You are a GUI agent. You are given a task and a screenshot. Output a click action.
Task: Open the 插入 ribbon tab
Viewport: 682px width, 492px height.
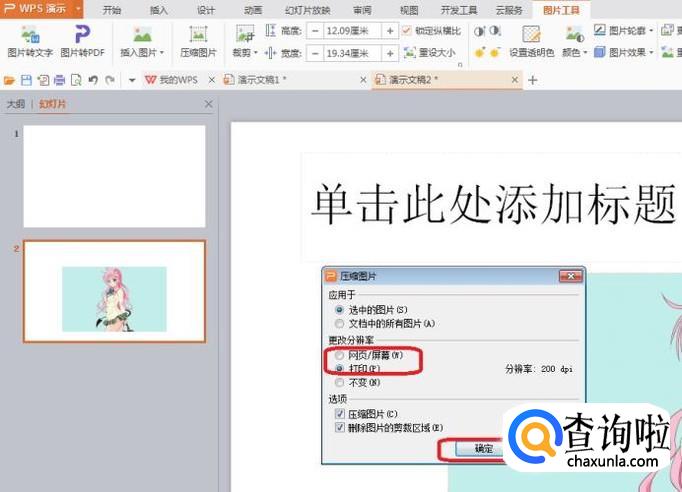159,10
